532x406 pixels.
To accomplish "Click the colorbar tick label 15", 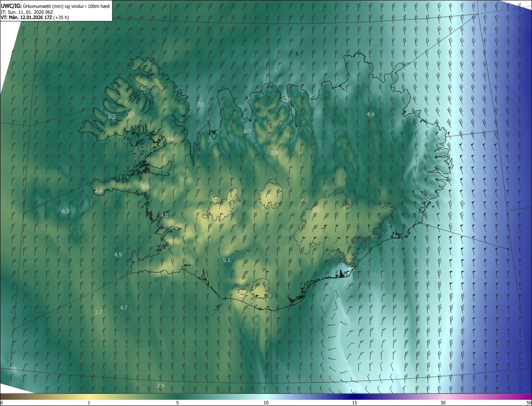I will [355, 403].
